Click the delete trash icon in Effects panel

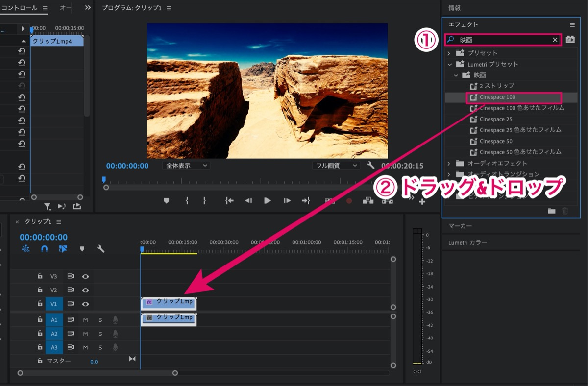(x=565, y=211)
